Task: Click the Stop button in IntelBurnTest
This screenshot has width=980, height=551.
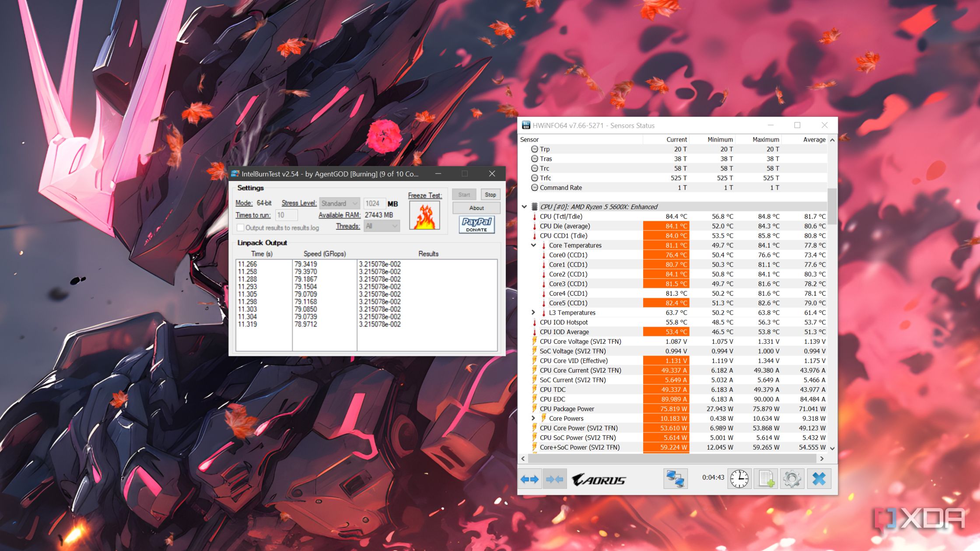Action: tap(490, 195)
